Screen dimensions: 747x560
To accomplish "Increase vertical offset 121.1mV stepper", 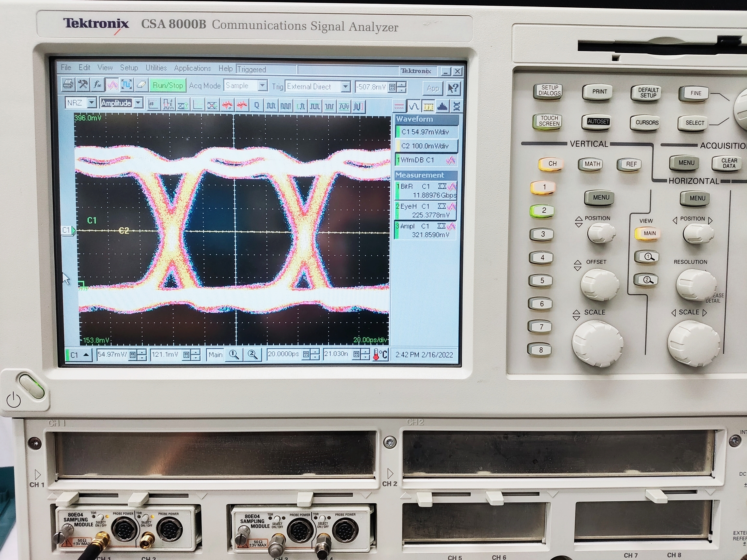I will click(x=196, y=352).
